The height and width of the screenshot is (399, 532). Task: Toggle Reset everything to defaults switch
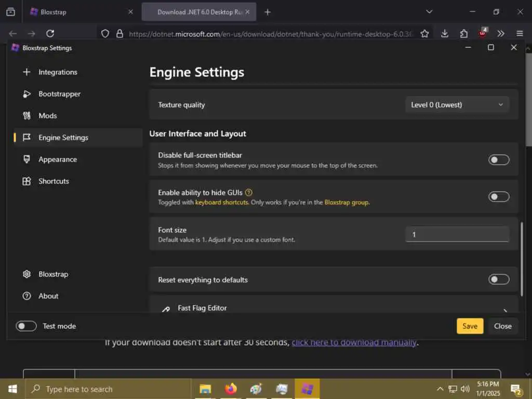pyautogui.click(x=498, y=280)
